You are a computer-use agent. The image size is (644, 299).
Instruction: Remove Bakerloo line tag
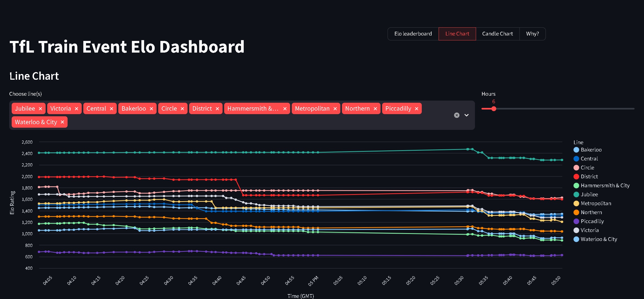151,109
